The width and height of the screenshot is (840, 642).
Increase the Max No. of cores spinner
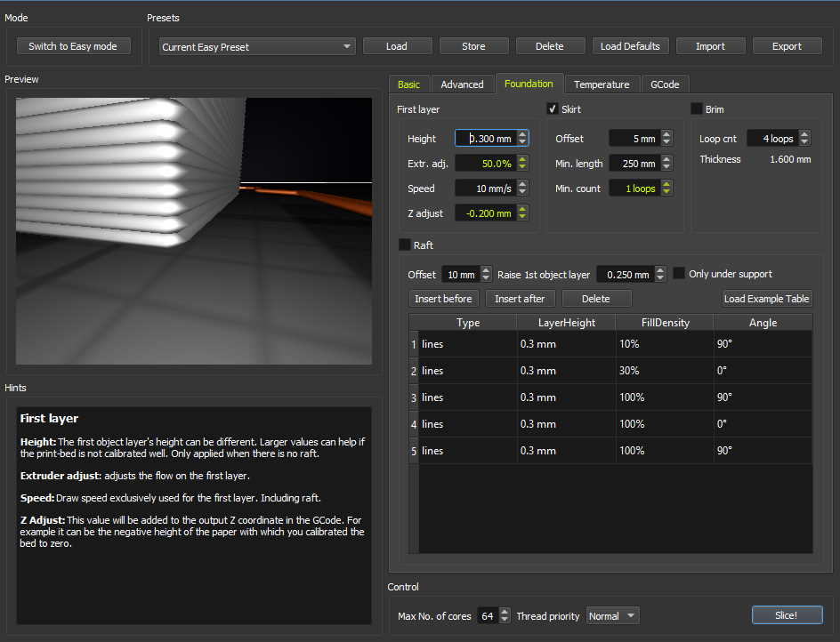click(x=505, y=612)
